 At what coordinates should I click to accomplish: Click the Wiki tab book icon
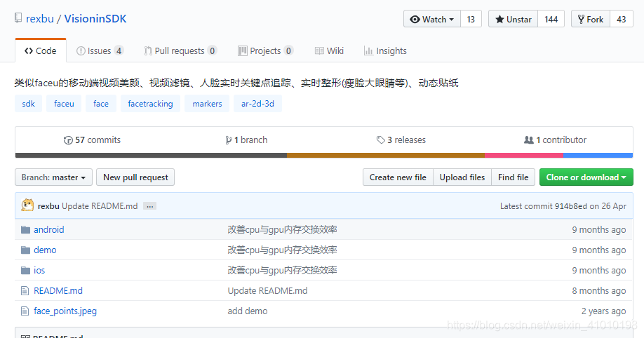[319, 51]
